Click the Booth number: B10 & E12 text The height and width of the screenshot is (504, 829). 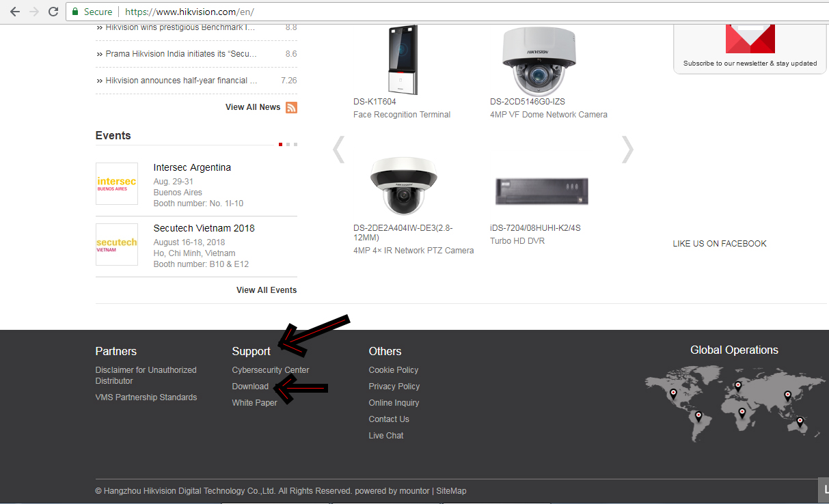pyautogui.click(x=202, y=264)
